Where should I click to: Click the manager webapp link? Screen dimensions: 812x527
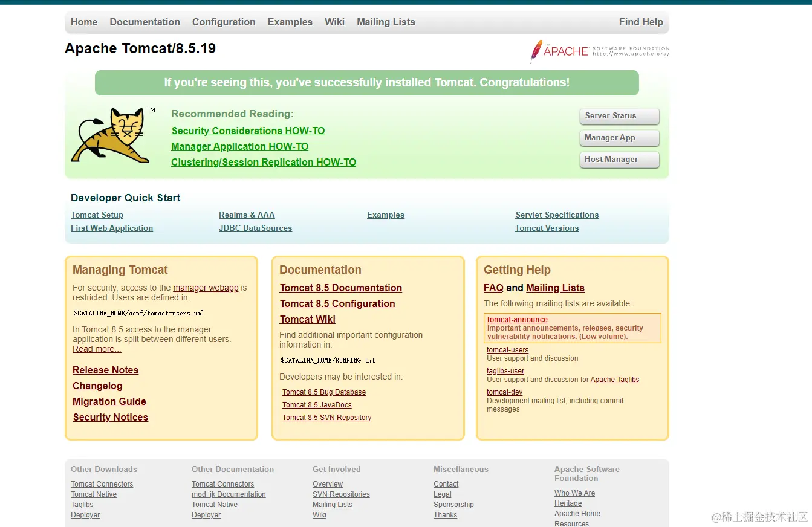coord(206,288)
